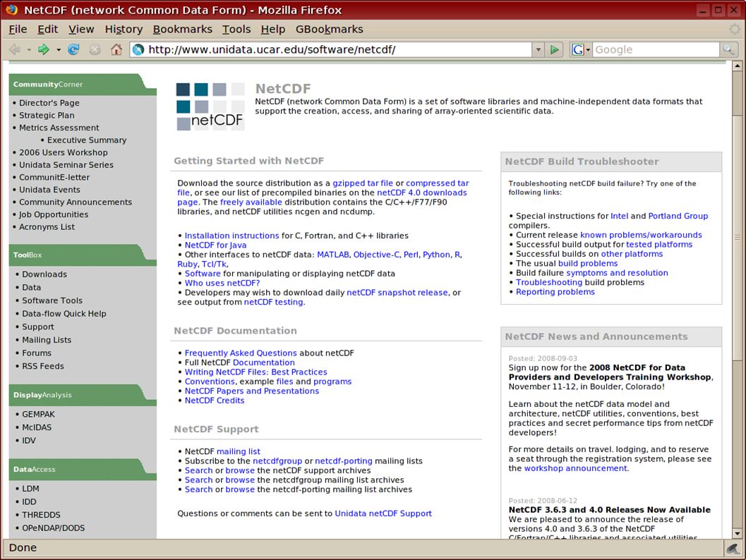Click the throbber activity indicator

click(735, 29)
